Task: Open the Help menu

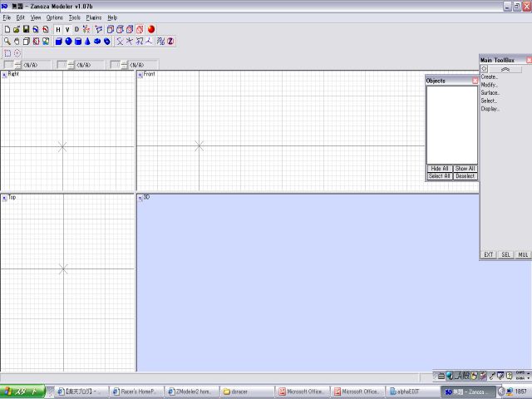Action: tap(112, 17)
